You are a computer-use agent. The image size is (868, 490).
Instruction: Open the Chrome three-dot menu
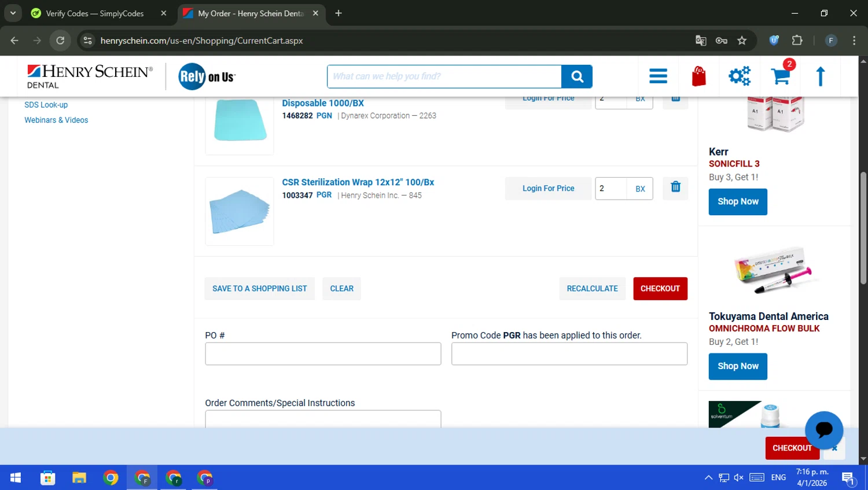tap(854, 40)
